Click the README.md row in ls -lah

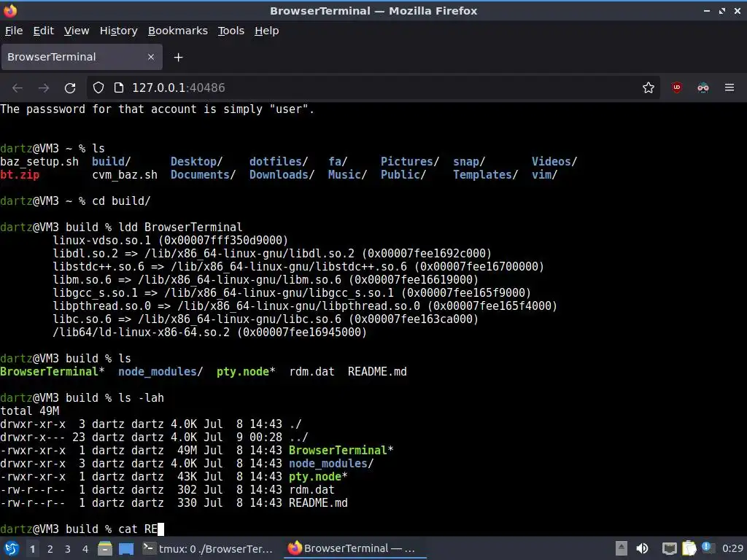(174, 503)
